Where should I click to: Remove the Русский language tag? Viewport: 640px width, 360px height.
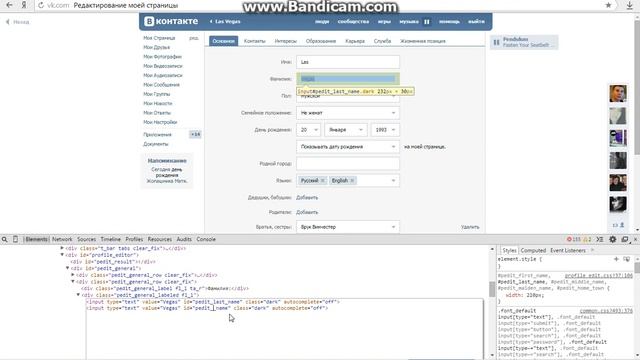(x=322, y=180)
